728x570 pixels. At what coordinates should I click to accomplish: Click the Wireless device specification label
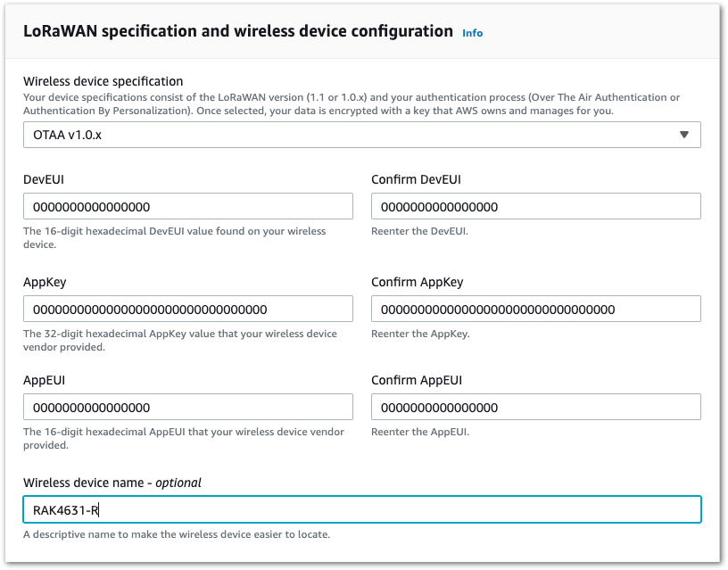pyautogui.click(x=103, y=81)
